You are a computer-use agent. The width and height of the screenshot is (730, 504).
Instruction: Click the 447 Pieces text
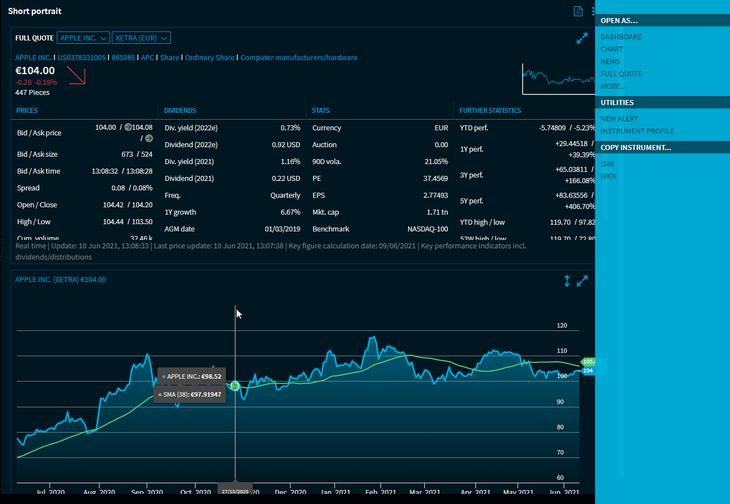[32, 93]
